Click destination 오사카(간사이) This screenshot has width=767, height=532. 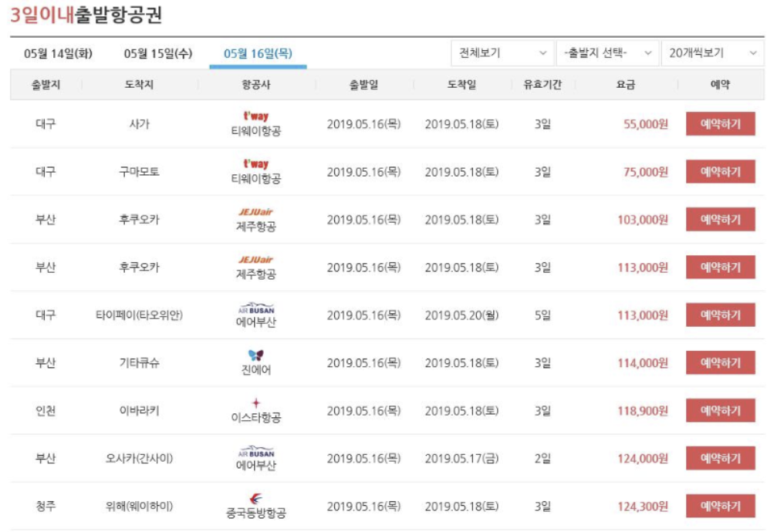[139, 459]
